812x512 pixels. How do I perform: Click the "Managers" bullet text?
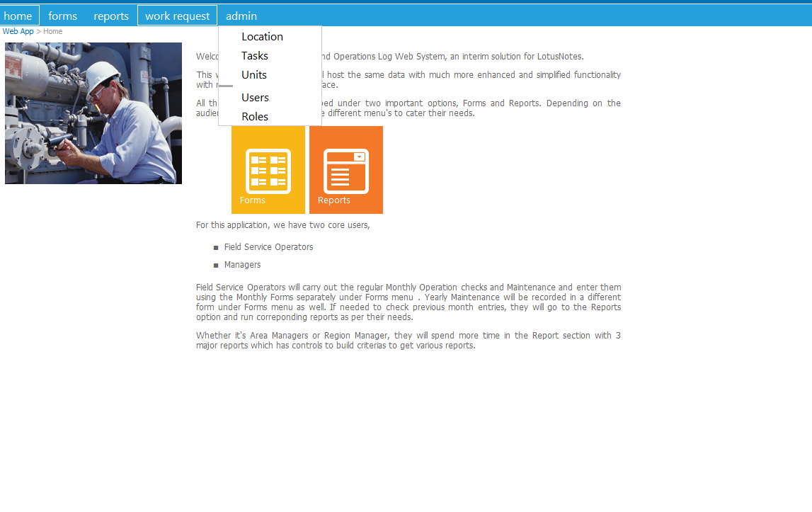242,265
